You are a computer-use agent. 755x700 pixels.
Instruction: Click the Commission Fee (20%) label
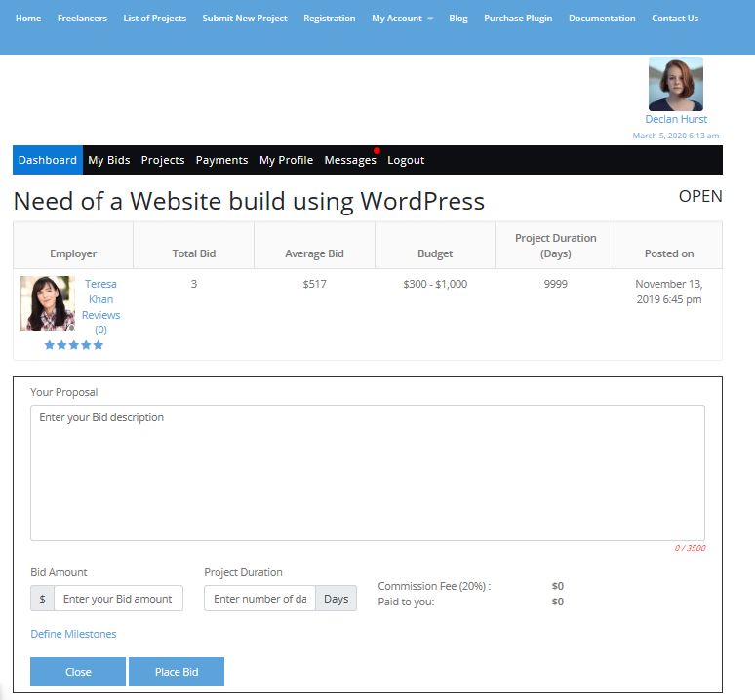434,586
